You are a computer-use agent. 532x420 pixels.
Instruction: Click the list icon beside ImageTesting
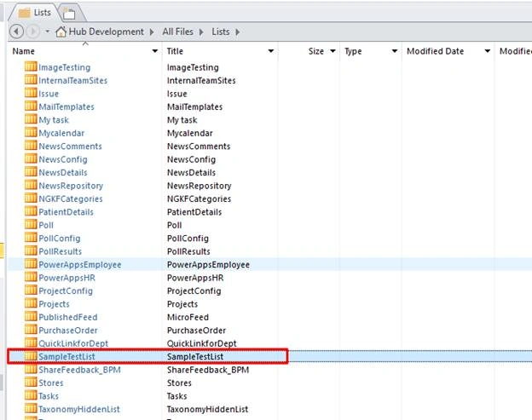31,66
